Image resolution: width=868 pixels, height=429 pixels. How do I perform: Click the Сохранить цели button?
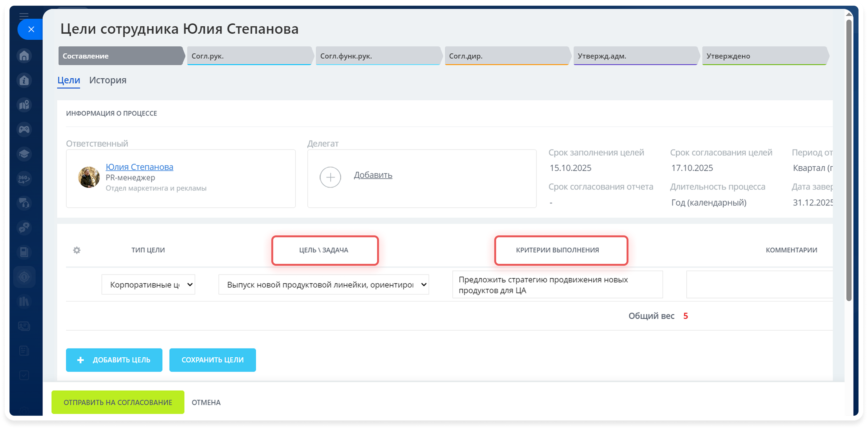(212, 360)
